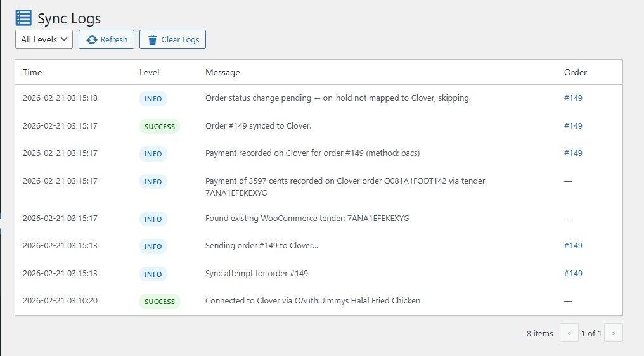Click the Clear Logs button text

pyautogui.click(x=180, y=39)
